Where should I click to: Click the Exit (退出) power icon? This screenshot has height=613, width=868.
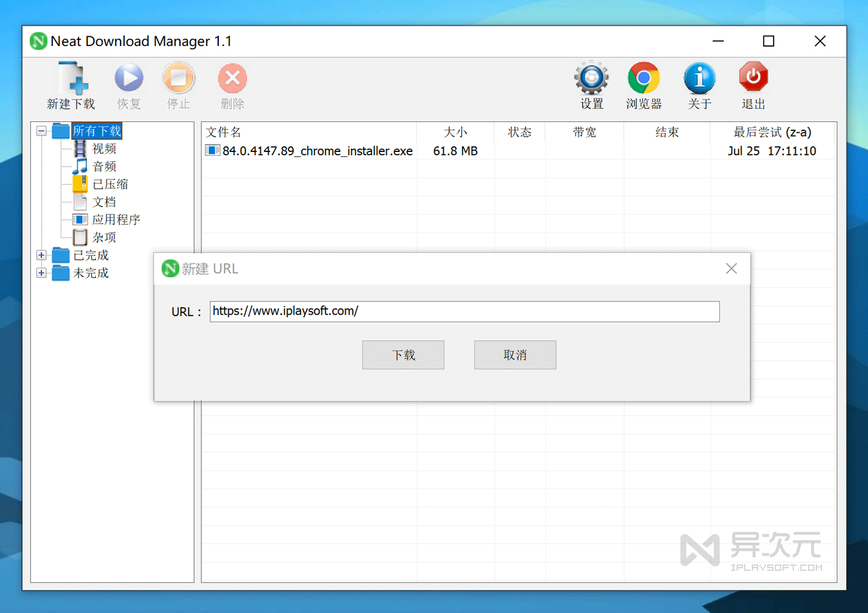753,78
